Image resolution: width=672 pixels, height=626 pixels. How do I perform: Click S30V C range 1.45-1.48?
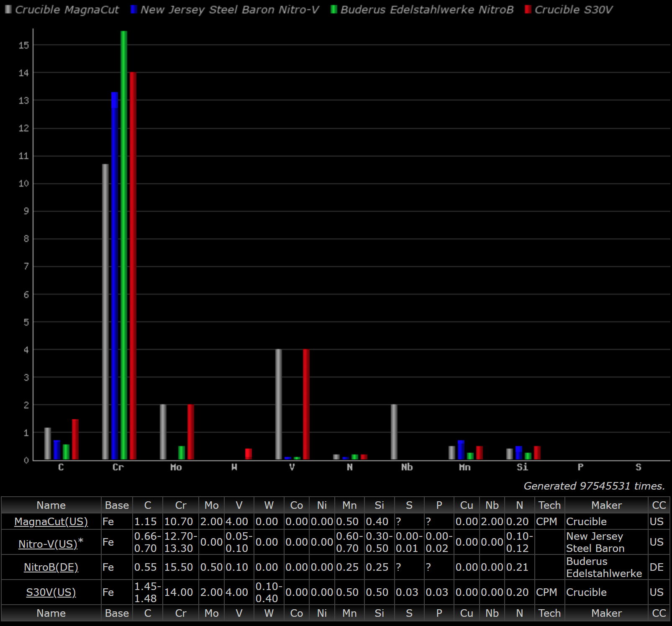147,592
